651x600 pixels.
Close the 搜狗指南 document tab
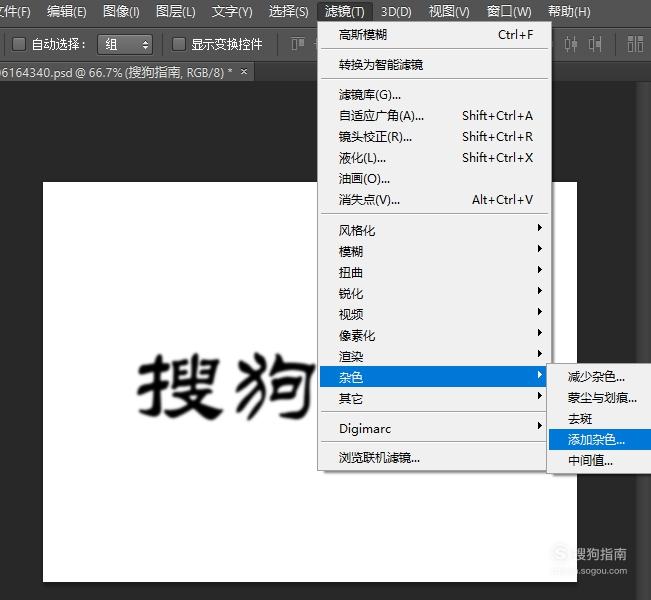(244, 71)
